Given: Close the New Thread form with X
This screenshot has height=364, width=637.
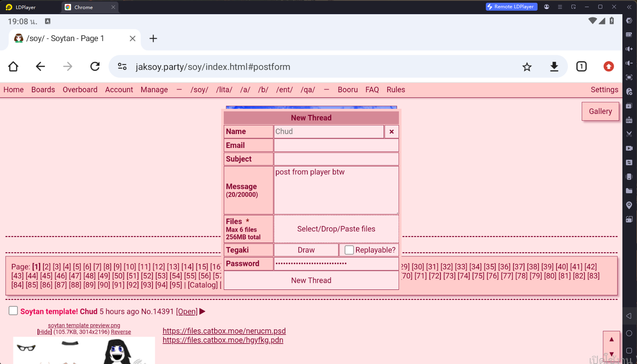Looking at the screenshot, I should 392,132.
